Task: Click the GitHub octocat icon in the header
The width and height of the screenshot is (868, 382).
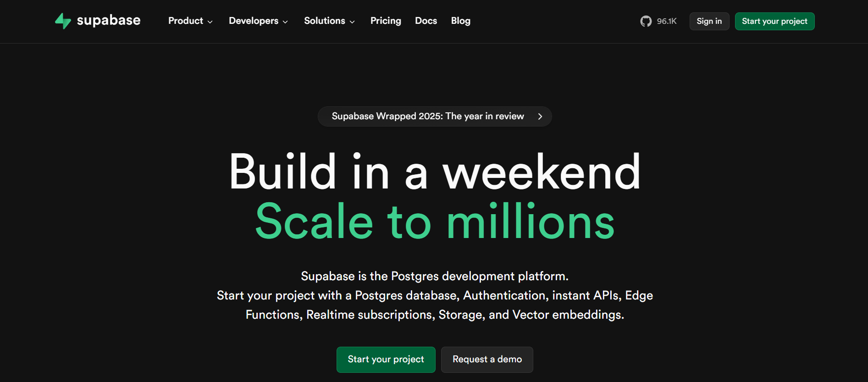Action: click(646, 21)
